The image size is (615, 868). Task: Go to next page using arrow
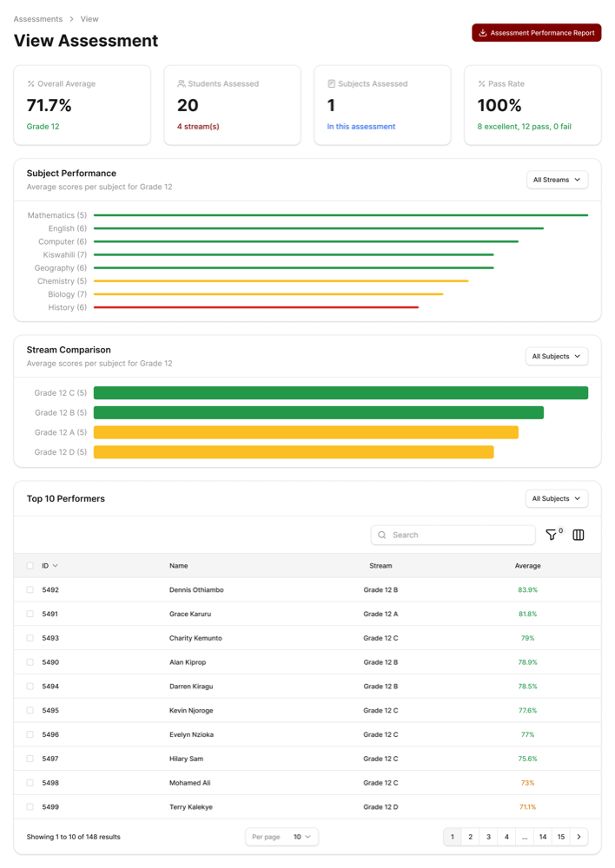click(x=579, y=837)
